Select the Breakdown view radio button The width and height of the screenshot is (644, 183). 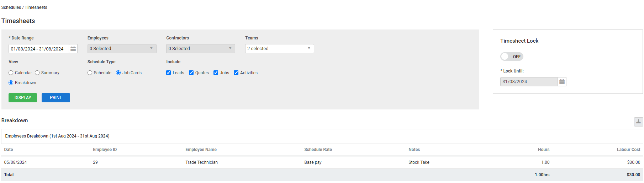(11, 83)
